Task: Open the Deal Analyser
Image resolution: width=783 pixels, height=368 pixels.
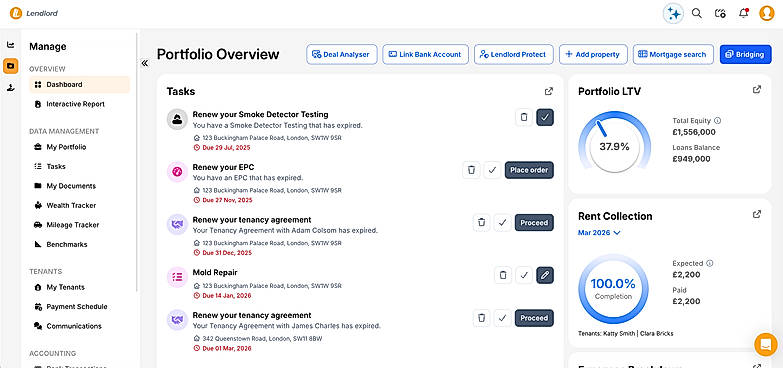Action: pyautogui.click(x=341, y=54)
